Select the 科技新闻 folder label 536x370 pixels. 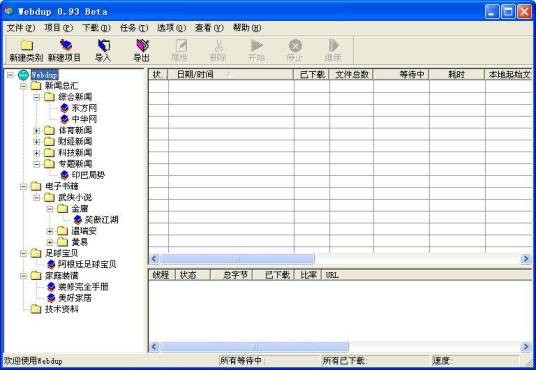coord(75,153)
